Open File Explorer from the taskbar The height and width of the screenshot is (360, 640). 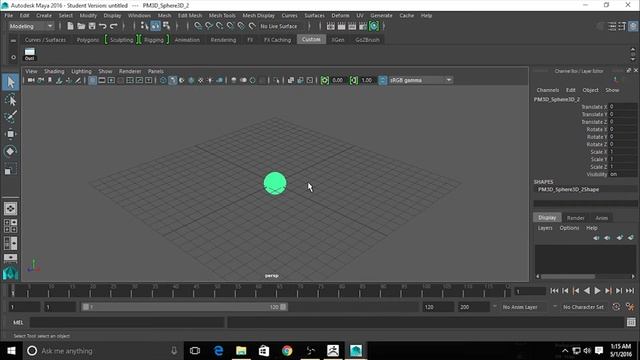[241, 351]
